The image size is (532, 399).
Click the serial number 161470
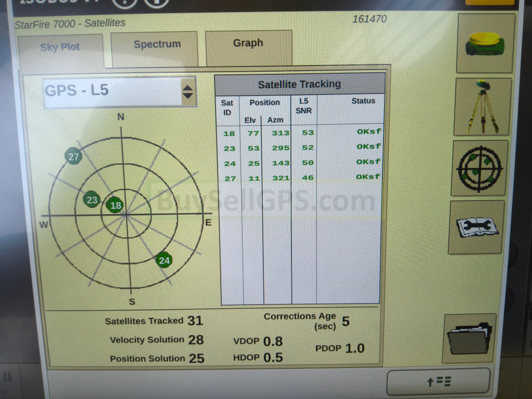pos(369,19)
